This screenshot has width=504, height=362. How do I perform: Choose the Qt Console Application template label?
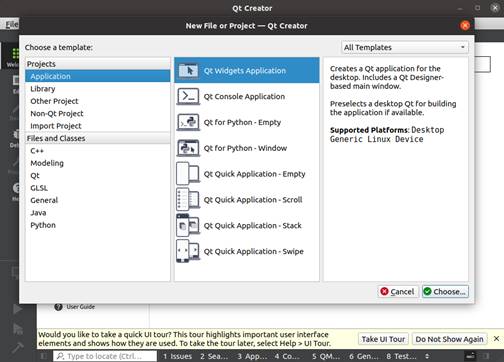pos(244,96)
